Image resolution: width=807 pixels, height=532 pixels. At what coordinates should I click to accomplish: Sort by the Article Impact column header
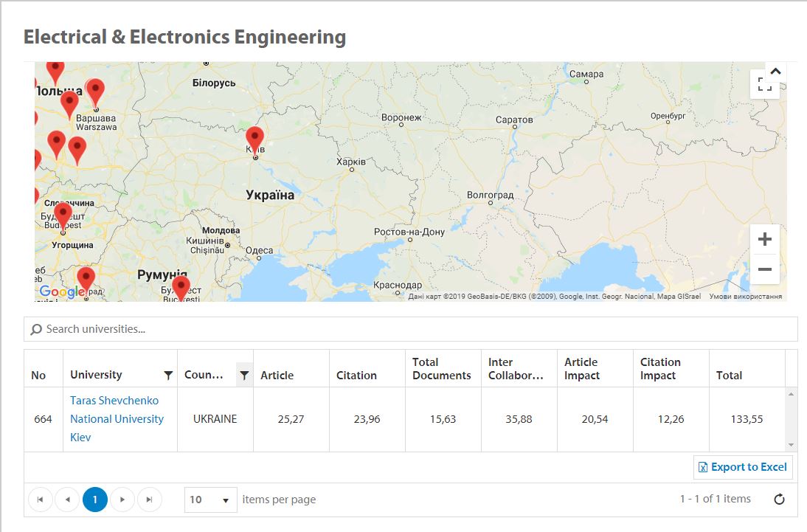(582, 369)
